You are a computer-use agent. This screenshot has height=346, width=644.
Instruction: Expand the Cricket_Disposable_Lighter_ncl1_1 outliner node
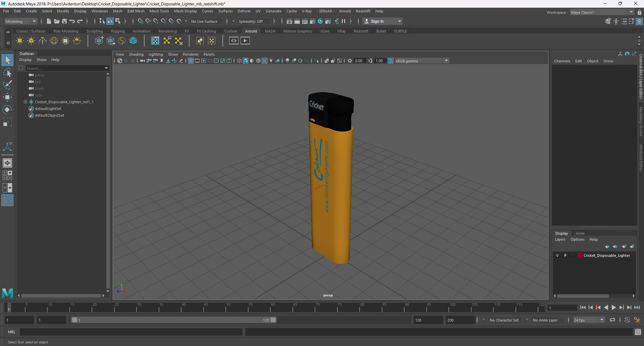click(x=25, y=102)
